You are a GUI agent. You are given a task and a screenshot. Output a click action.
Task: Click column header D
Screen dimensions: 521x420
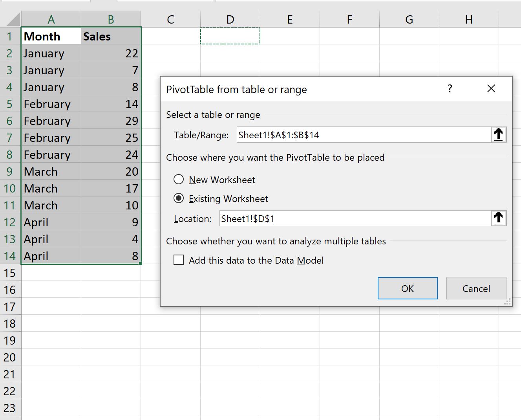[230, 18]
